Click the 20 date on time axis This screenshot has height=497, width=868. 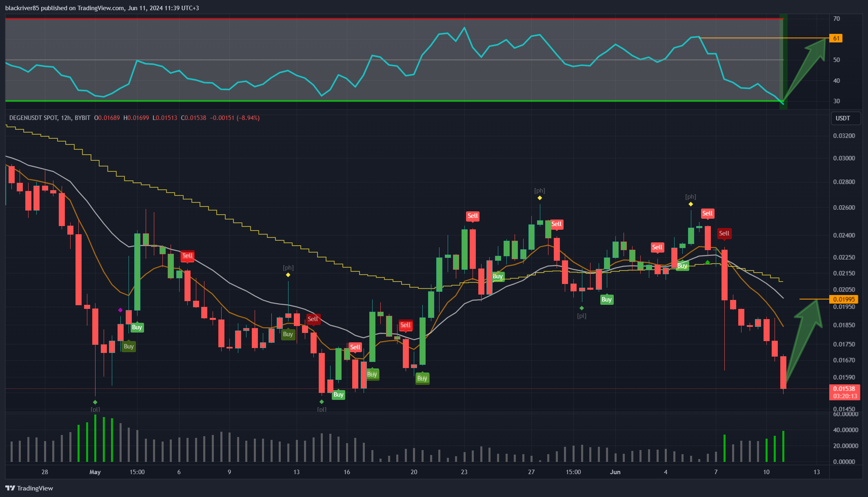click(x=414, y=472)
